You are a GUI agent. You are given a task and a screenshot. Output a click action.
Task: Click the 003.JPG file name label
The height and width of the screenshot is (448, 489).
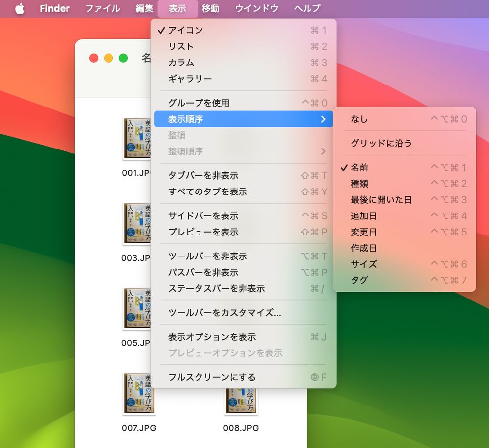coord(135,258)
